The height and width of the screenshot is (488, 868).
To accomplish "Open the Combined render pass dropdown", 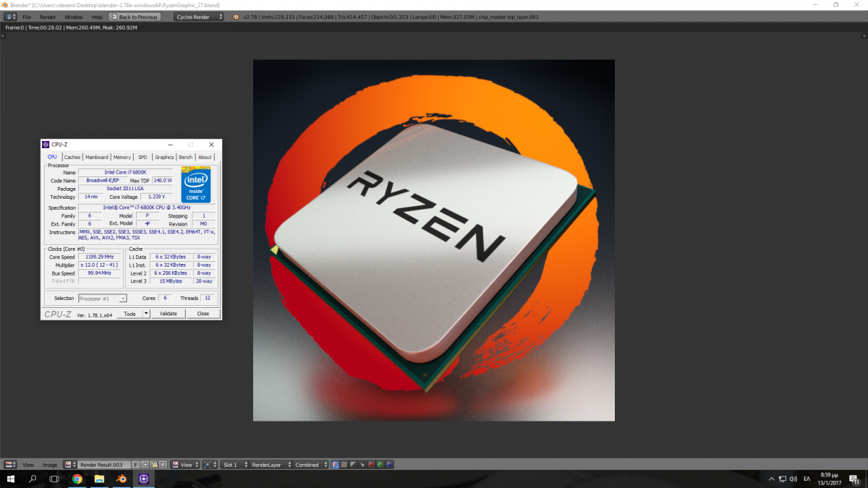I will tap(310, 465).
